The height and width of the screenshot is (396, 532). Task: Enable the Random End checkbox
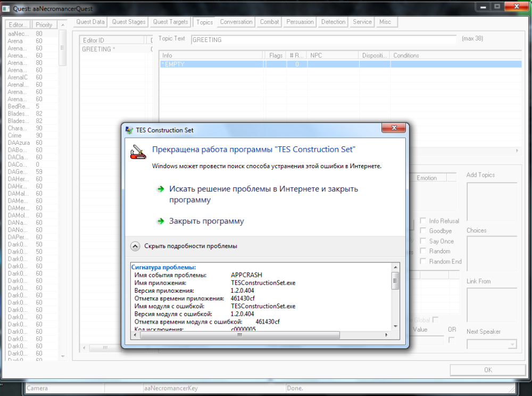pyautogui.click(x=423, y=261)
